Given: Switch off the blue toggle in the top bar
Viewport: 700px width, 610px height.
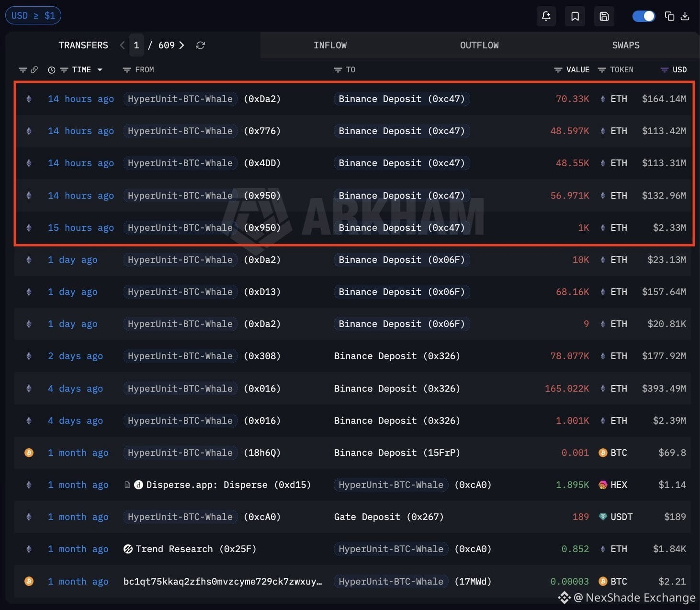Looking at the screenshot, I should 644,16.
